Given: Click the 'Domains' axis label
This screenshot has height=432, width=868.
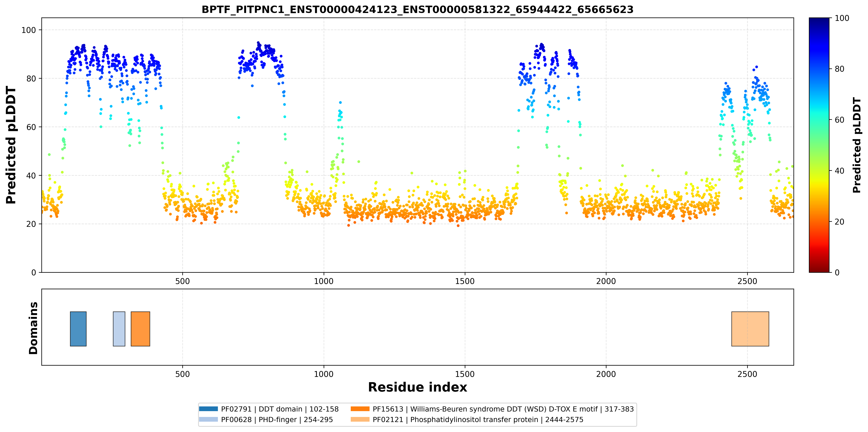Looking at the screenshot, I should [x=33, y=328].
